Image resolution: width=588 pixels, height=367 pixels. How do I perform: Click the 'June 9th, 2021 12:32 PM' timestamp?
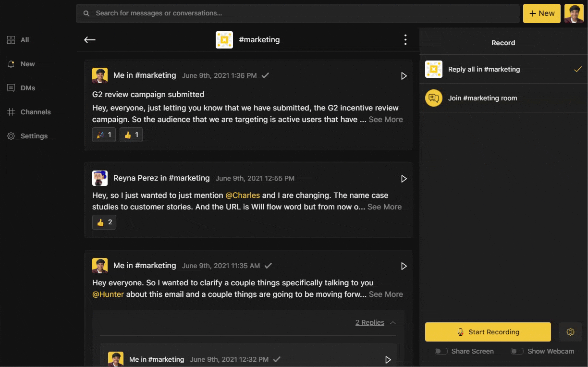[x=229, y=359]
